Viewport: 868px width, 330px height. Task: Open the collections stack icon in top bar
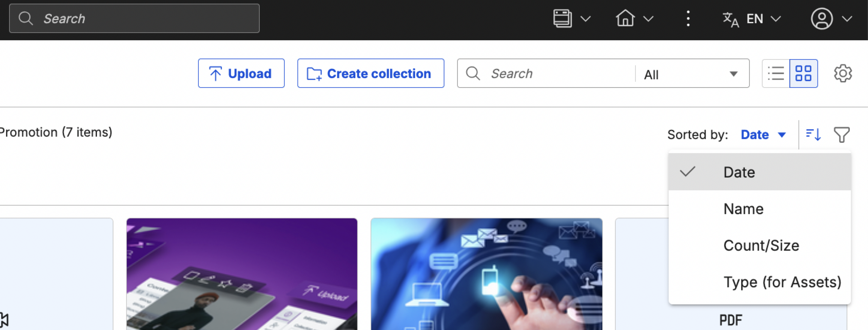click(563, 18)
